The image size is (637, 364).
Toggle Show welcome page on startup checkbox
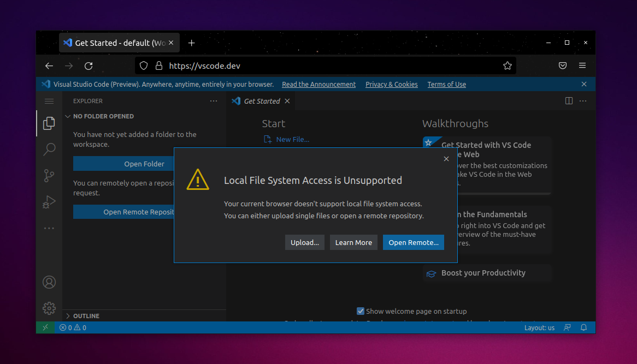(361, 311)
